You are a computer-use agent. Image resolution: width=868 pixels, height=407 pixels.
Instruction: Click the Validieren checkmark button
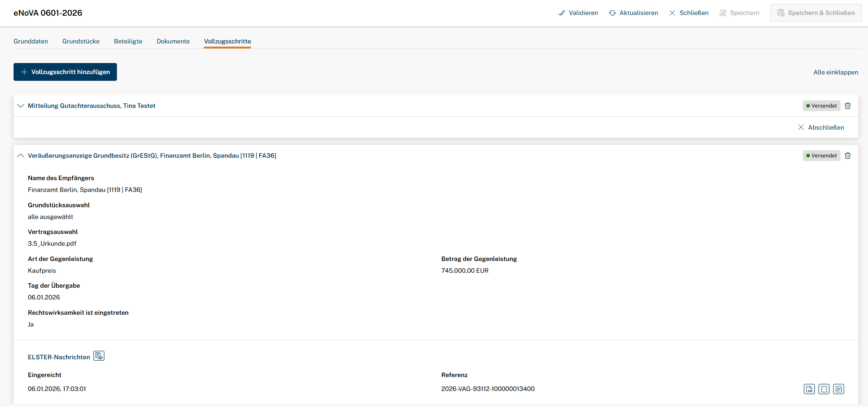(578, 13)
